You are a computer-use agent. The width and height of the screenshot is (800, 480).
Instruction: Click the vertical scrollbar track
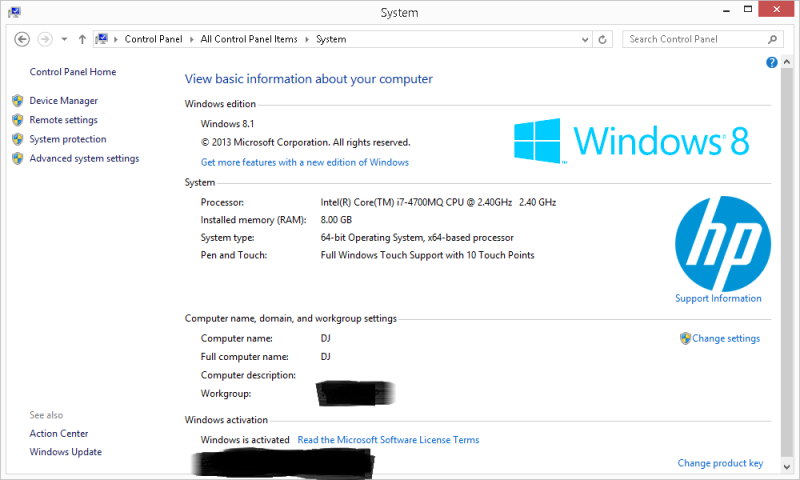[x=786, y=264]
